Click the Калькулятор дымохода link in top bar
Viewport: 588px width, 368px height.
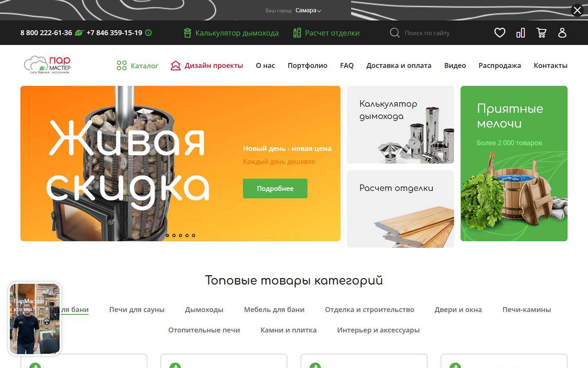[237, 33]
